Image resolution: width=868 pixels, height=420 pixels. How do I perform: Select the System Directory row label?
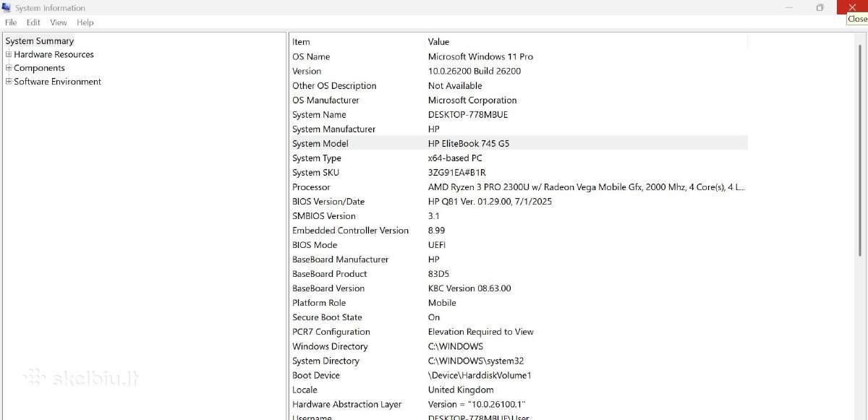pyautogui.click(x=325, y=360)
